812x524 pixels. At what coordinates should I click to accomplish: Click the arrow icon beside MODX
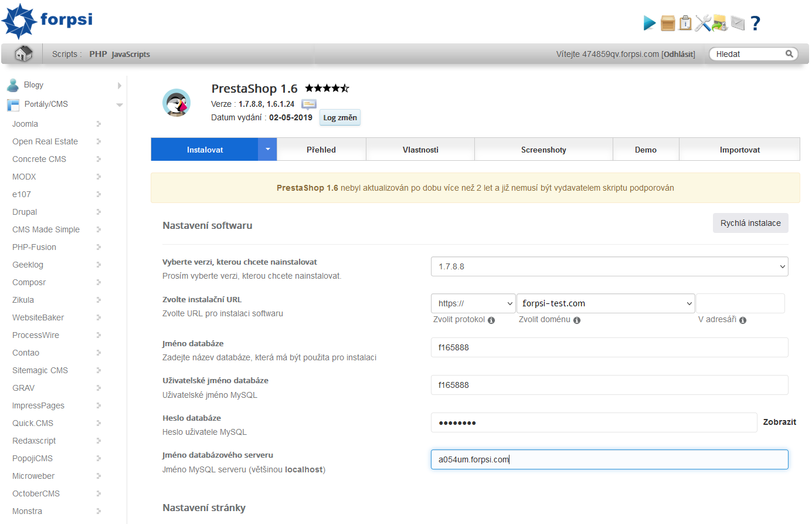(98, 177)
